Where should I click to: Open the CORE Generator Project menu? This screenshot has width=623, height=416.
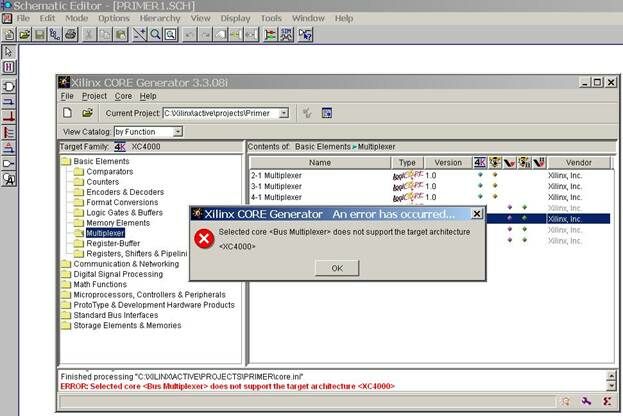tap(94, 96)
